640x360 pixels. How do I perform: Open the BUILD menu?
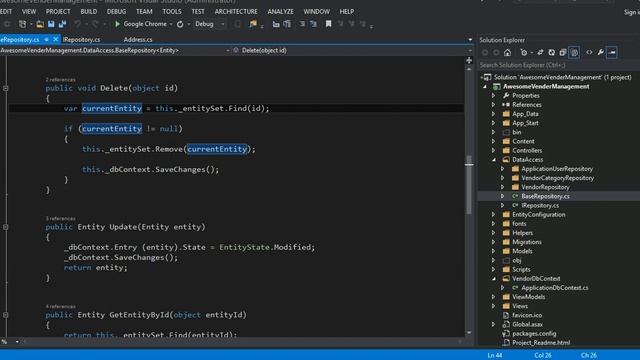tap(89, 11)
